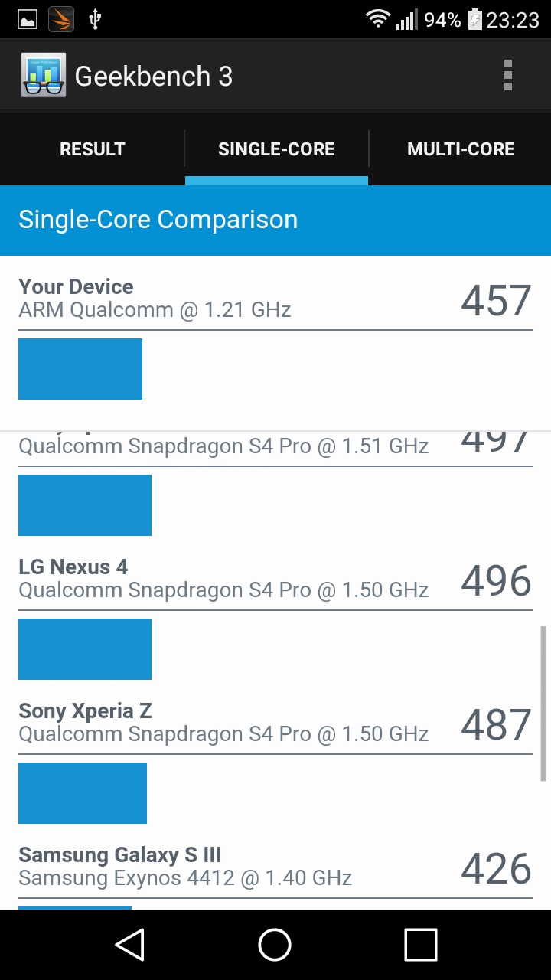Tap the battery status icon

pos(475,20)
